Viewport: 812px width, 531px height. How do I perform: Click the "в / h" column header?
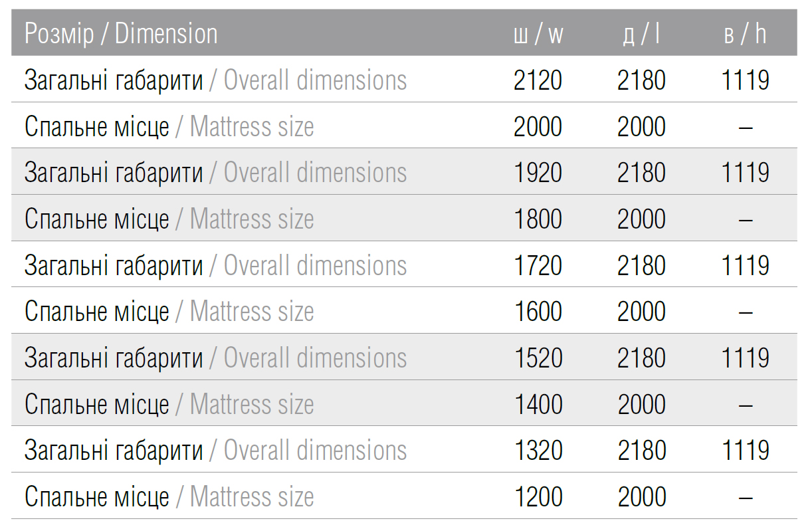745,34
